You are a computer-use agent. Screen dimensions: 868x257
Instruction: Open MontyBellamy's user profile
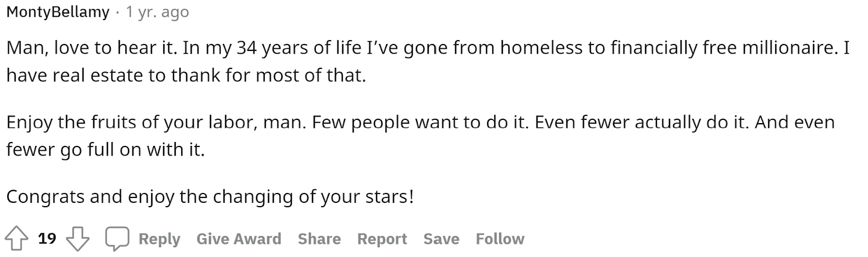pos(58,12)
